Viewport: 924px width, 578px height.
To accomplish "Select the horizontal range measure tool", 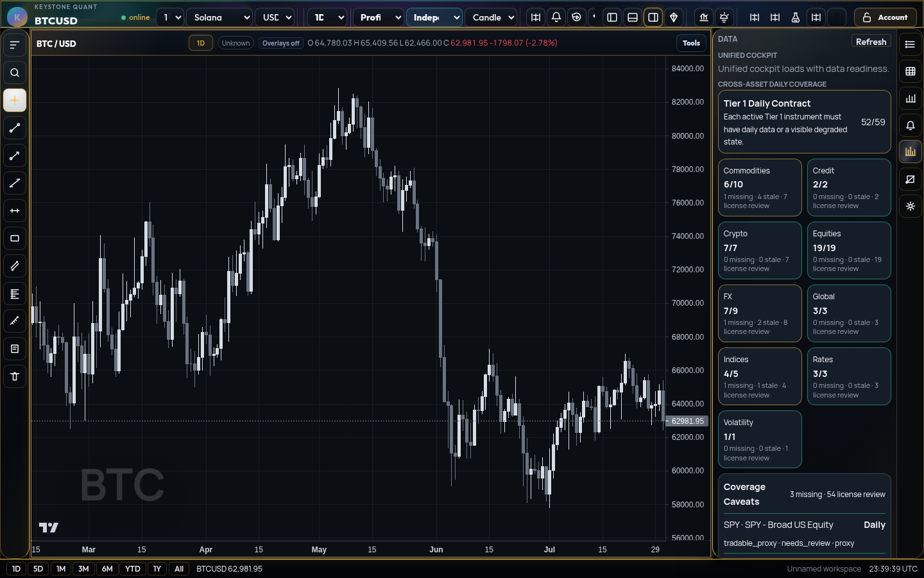I will [15, 211].
